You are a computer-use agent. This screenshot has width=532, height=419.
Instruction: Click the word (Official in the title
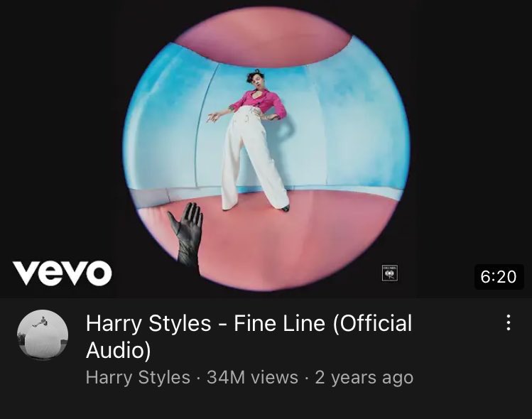[372, 323]
